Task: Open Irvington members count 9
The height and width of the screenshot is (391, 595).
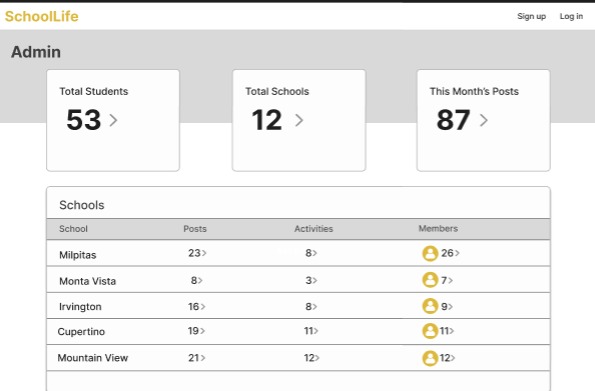Action: pos(447,306)
